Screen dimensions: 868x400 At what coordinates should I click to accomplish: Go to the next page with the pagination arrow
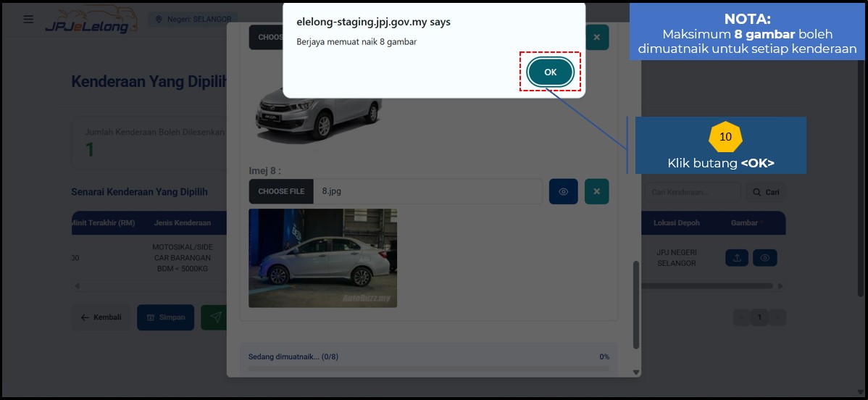click(778, 317)
